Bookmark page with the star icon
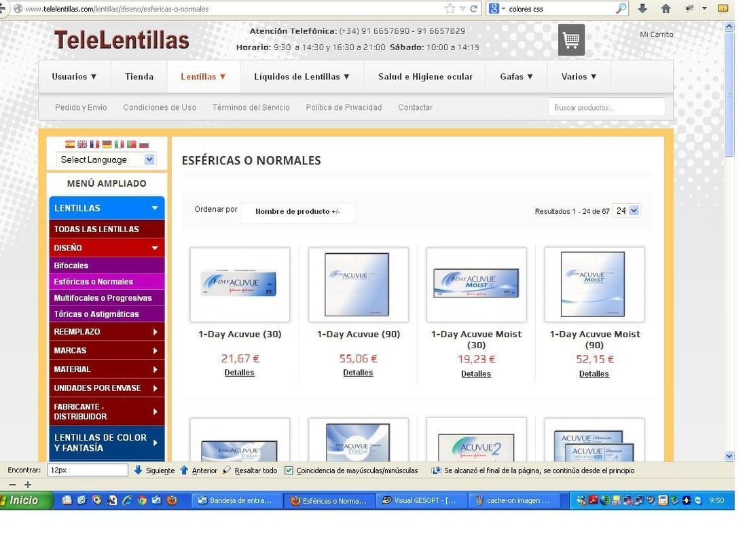The image size is (747, 560). click(x=450, y=9)
